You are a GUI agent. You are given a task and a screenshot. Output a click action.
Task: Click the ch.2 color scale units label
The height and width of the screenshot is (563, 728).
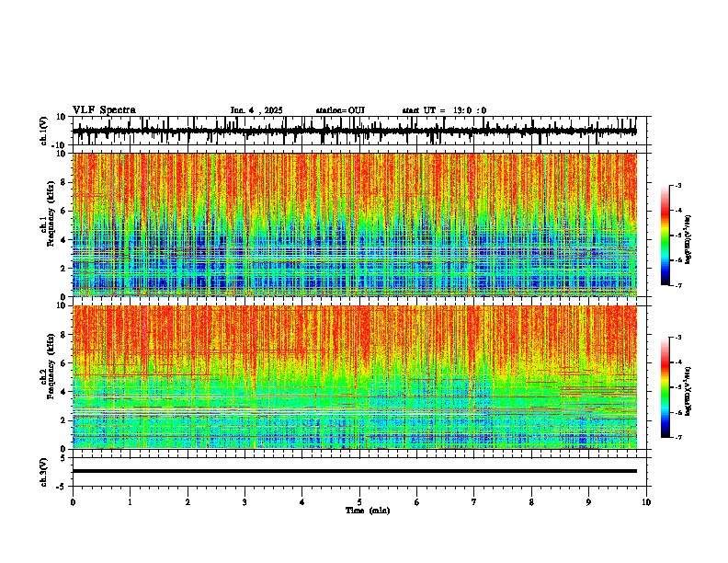688,391
